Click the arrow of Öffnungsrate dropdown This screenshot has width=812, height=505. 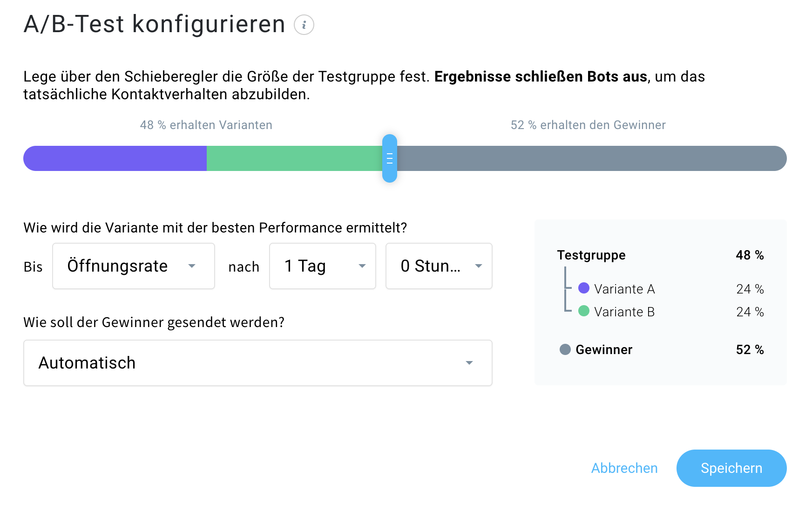tap(192, 266)
